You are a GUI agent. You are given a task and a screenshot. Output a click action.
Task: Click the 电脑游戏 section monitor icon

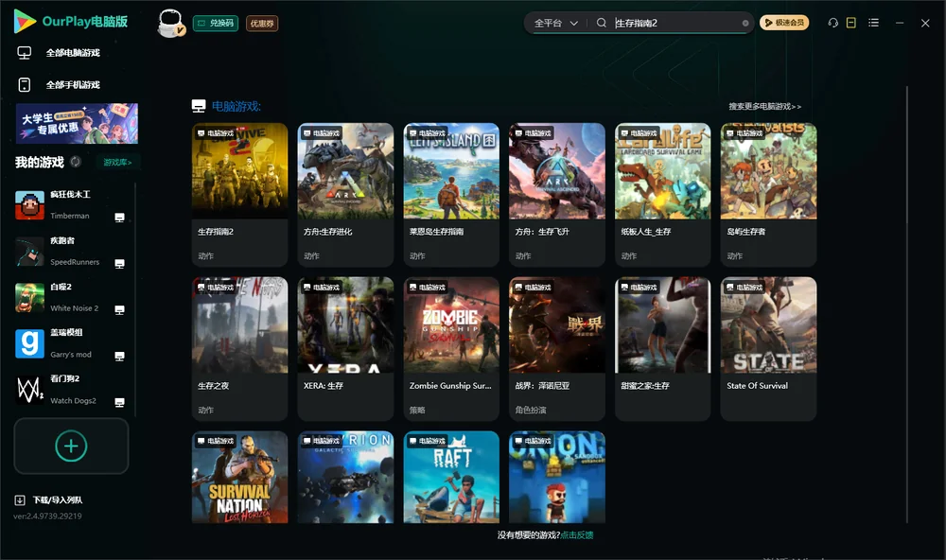199,106
